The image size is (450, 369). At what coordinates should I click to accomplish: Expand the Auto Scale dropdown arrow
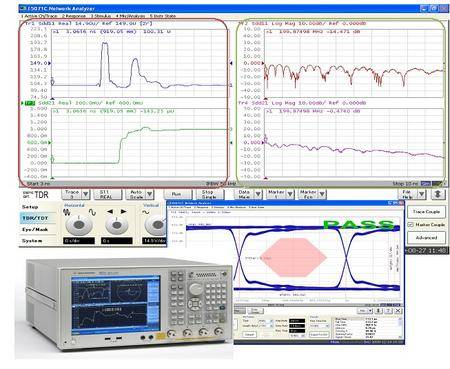tap(150, 194)
